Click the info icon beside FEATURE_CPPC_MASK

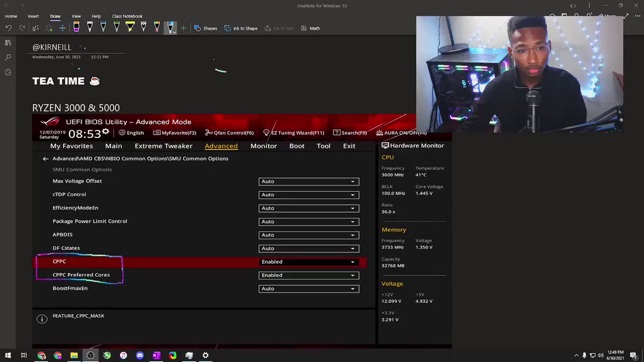[42, 319]
